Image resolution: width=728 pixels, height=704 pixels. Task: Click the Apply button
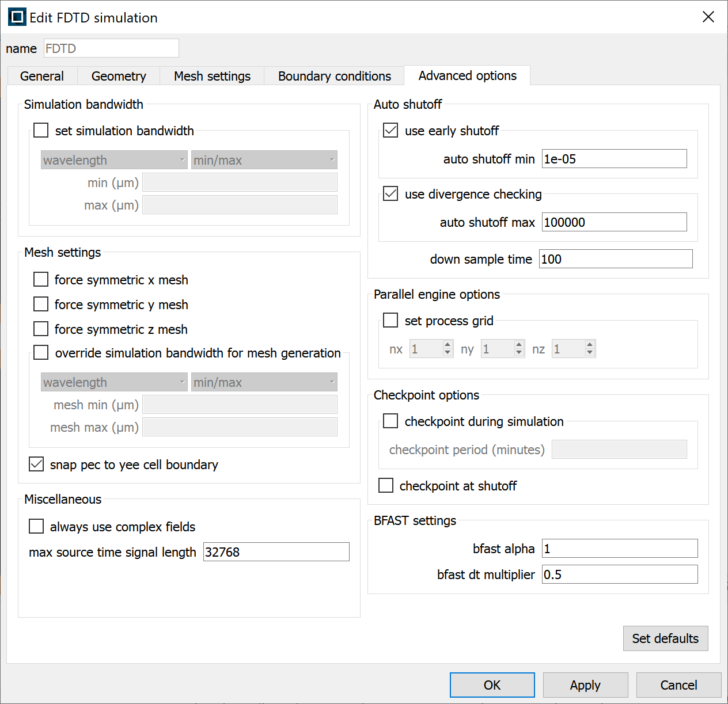(585, 685)
